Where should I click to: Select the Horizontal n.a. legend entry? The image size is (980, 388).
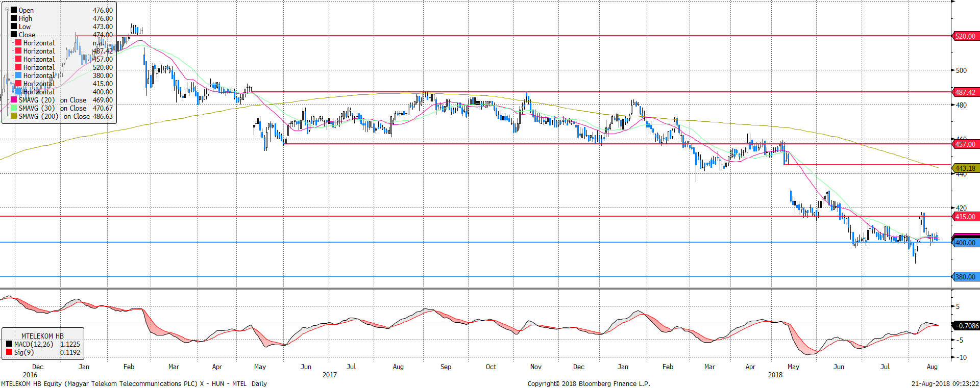(64, 43)
